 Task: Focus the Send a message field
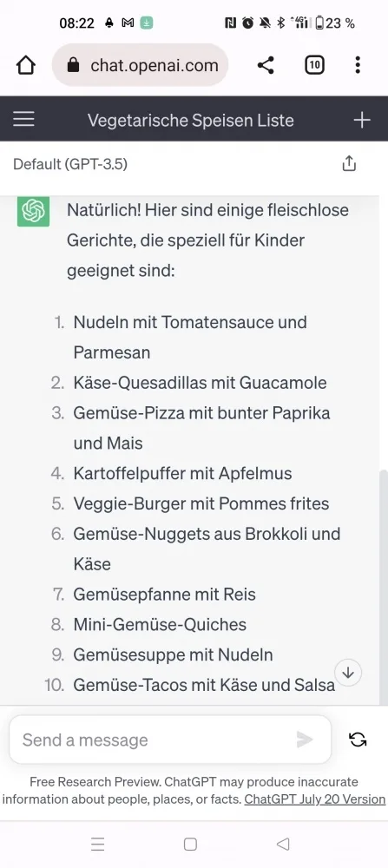[170, 740]
